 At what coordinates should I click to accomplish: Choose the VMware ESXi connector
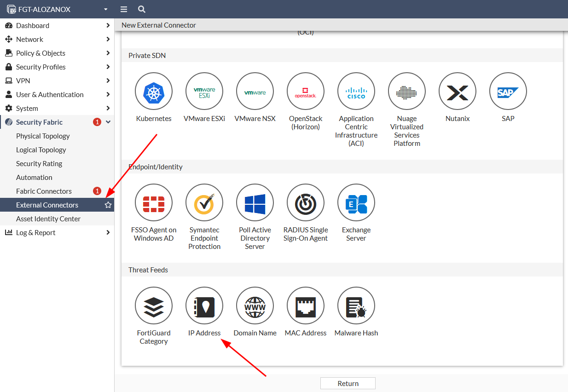[204, 92]
